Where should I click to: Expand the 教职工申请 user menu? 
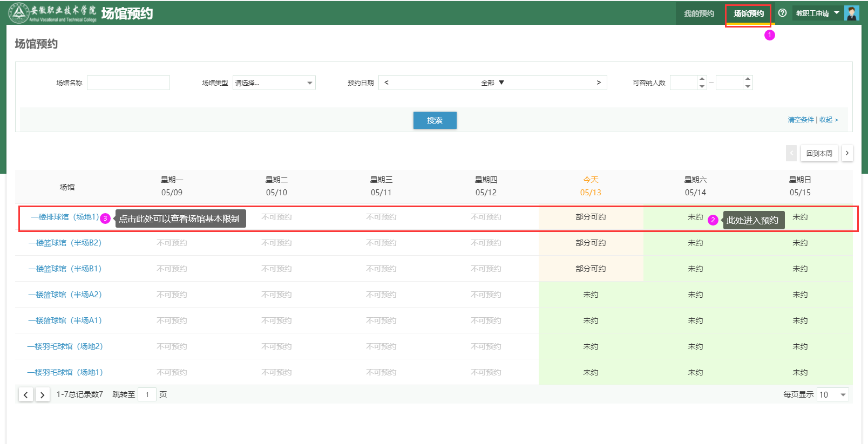click(x=817, y=13)
